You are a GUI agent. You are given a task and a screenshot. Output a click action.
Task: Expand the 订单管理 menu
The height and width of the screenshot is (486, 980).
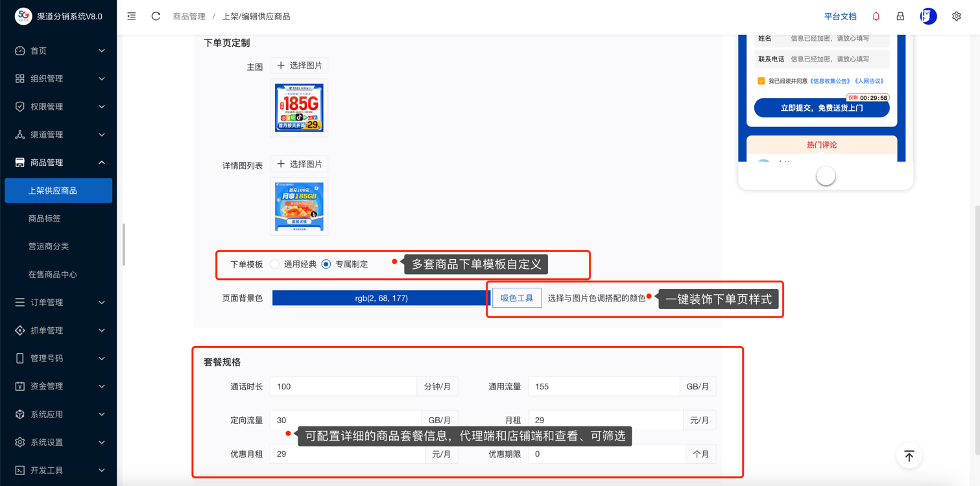click(x=58, y=302)
